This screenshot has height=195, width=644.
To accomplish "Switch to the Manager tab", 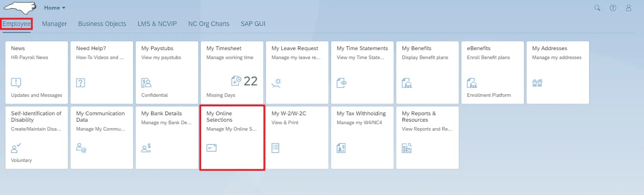I will (54, 24).
